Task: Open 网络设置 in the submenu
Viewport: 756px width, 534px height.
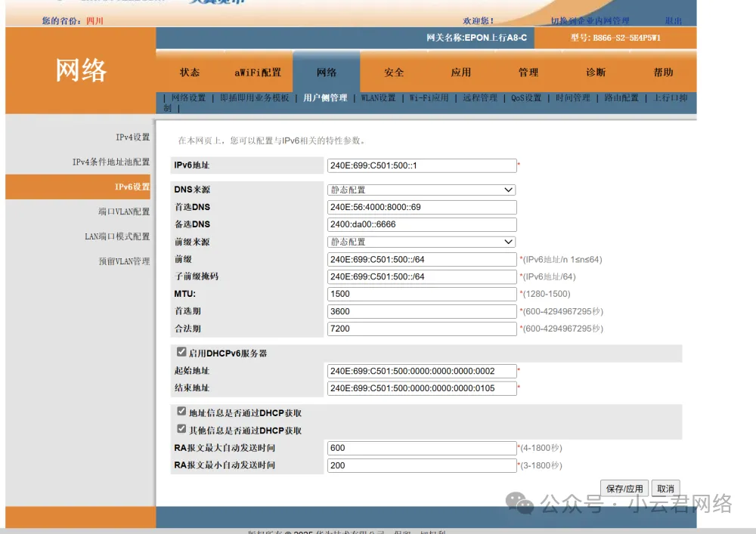Action: point(188,97)
